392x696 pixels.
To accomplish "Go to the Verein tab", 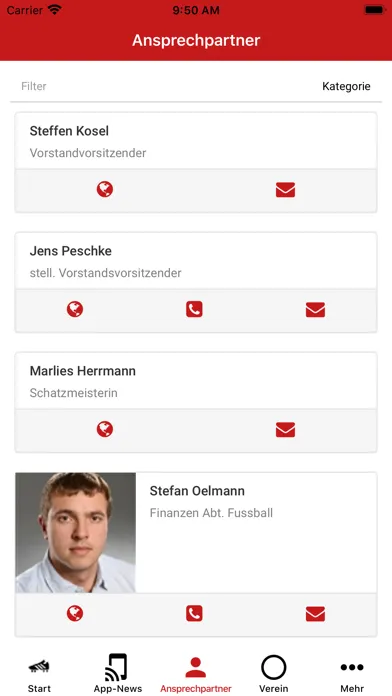I will [x=273, y=674].
